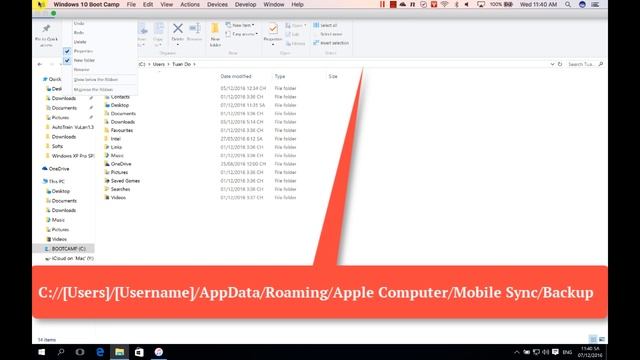640x360 pixels.
Task: Open the Delete button dropdown arrow
Action: [x=178, y=44]
